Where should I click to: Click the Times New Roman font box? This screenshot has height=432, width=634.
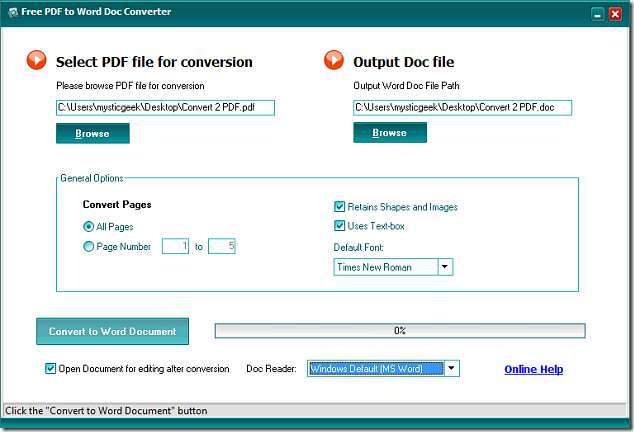coord(386,267)
